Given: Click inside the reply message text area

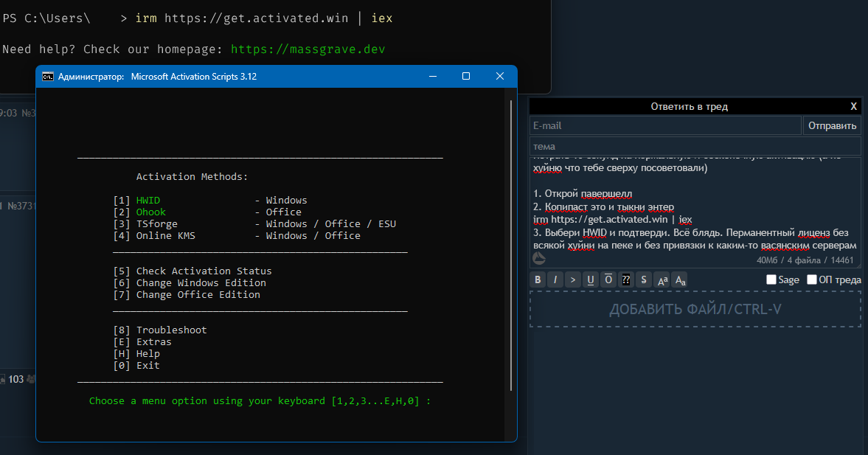Looking at the screenshot, I should pos(695,212).
